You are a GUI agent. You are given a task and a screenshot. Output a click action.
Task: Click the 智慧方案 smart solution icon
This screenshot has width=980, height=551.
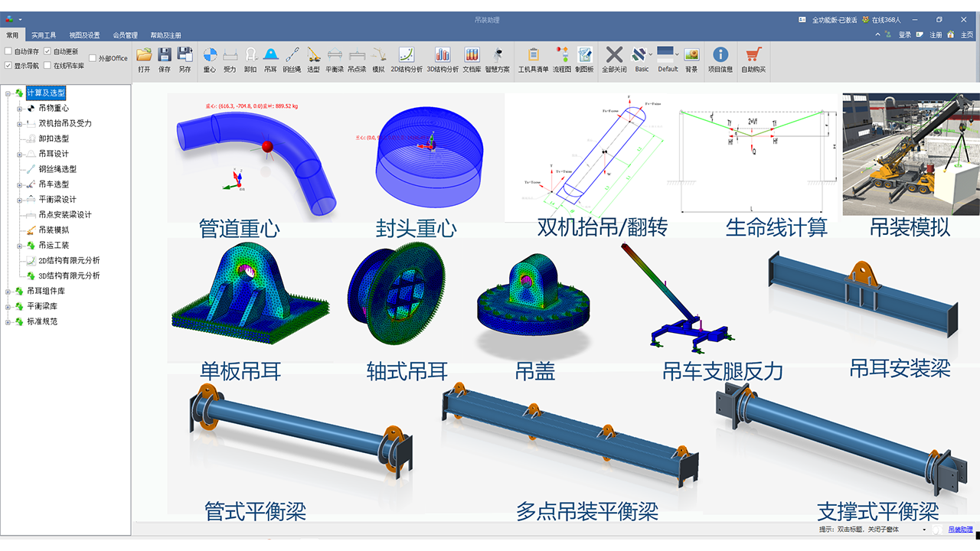[x=498, y=57]
